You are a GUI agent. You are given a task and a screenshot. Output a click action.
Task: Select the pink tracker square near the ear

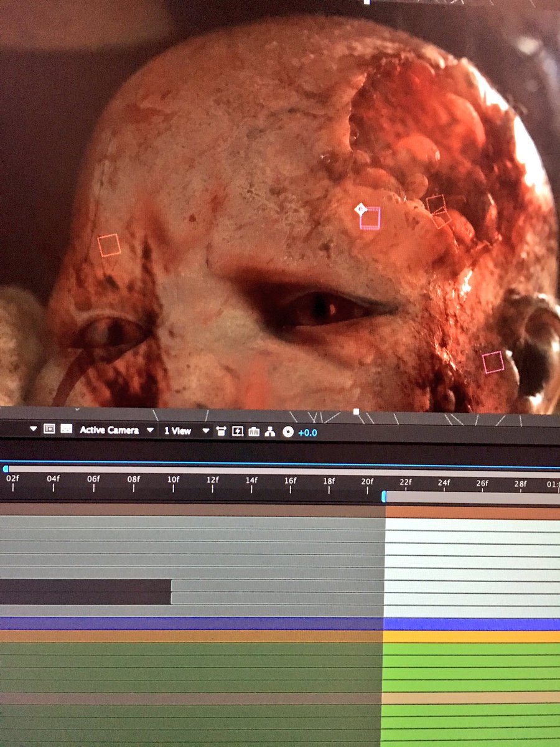(x=493, y=362)
